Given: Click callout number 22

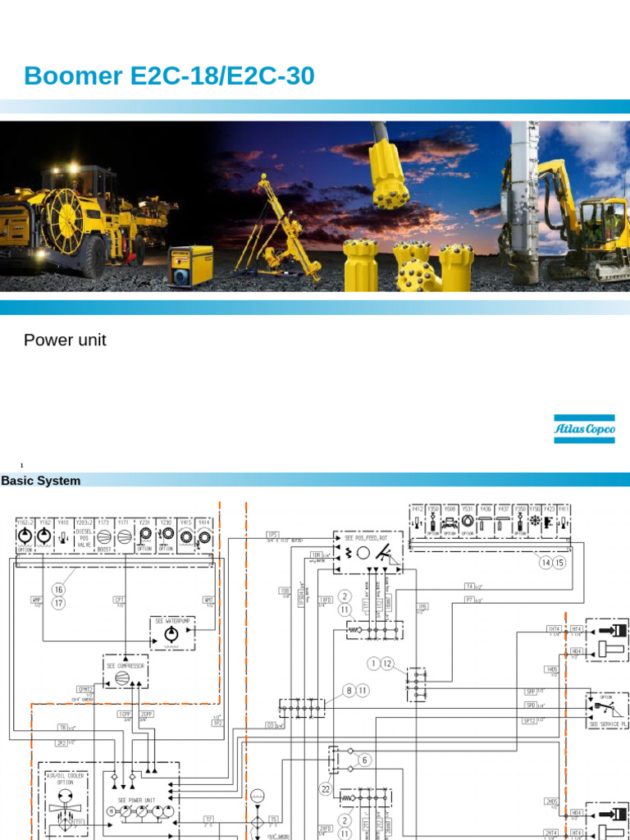Looking at the screenshot, I should [x=326, y=789].
